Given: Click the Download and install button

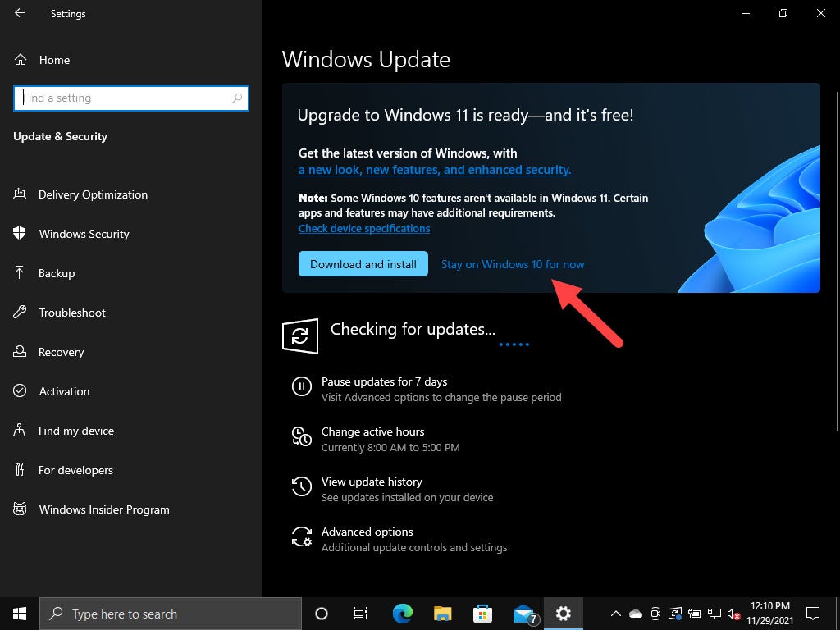Looking at the screenshot, I should click(x=363, y=263).
